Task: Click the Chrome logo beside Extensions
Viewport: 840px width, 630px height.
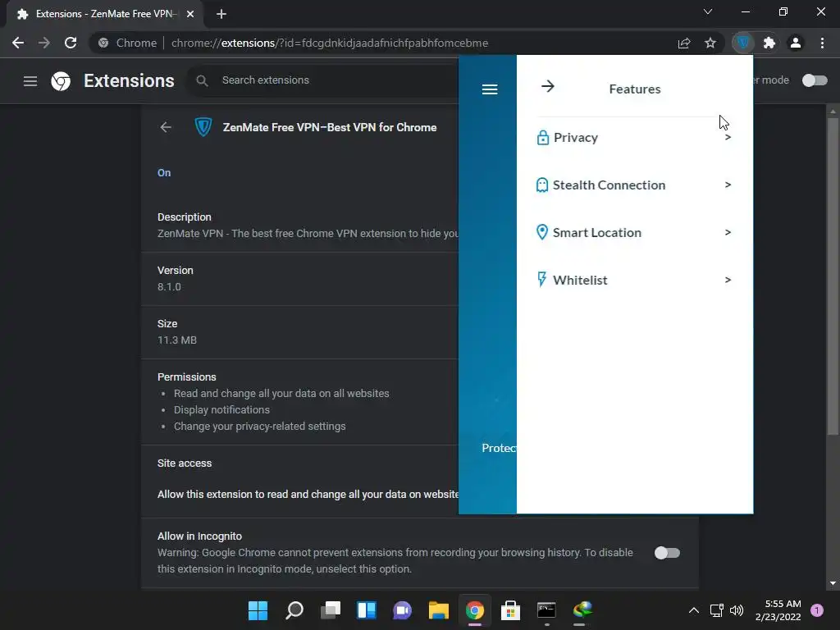Action: (61, 81)
